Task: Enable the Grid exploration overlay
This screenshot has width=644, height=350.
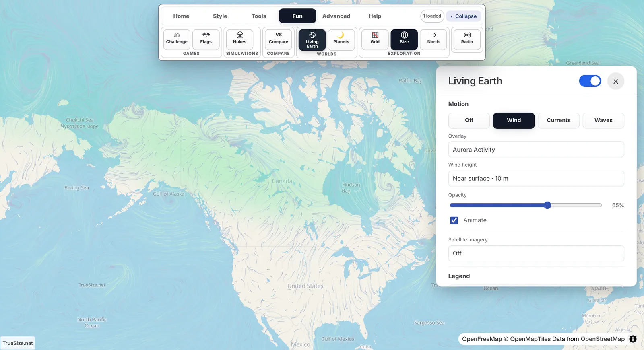Action: pyautogui.click(x=375, y=39)
